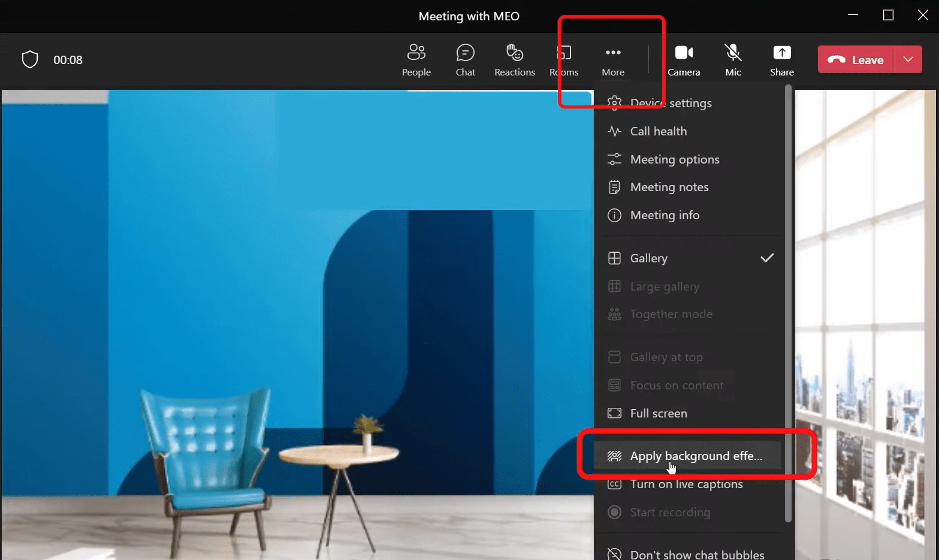Click the Gallery checkmark
The width and height of the screenshot is (939, 560).
(767, 258)
